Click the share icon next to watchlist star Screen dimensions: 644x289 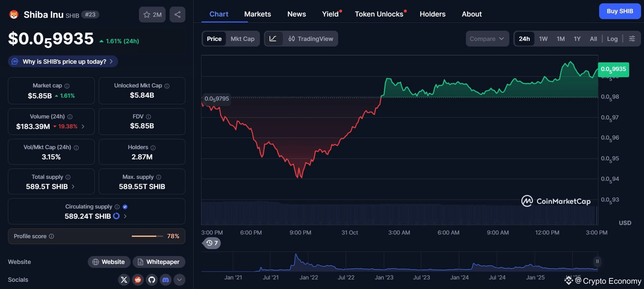pos(177,15)
